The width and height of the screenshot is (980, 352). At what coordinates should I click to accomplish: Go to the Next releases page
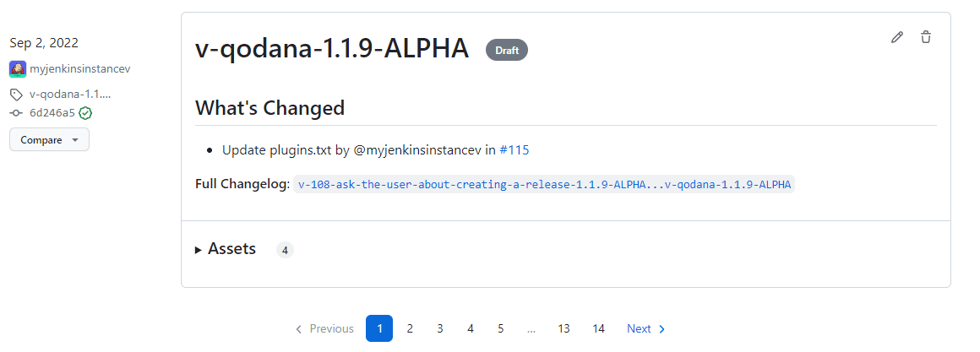point(645,328)
